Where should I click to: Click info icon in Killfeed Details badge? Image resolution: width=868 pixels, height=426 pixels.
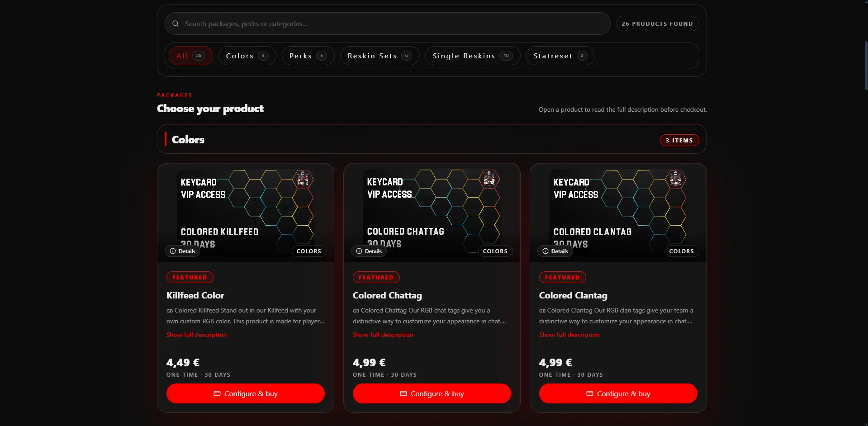tap(173, 251)
